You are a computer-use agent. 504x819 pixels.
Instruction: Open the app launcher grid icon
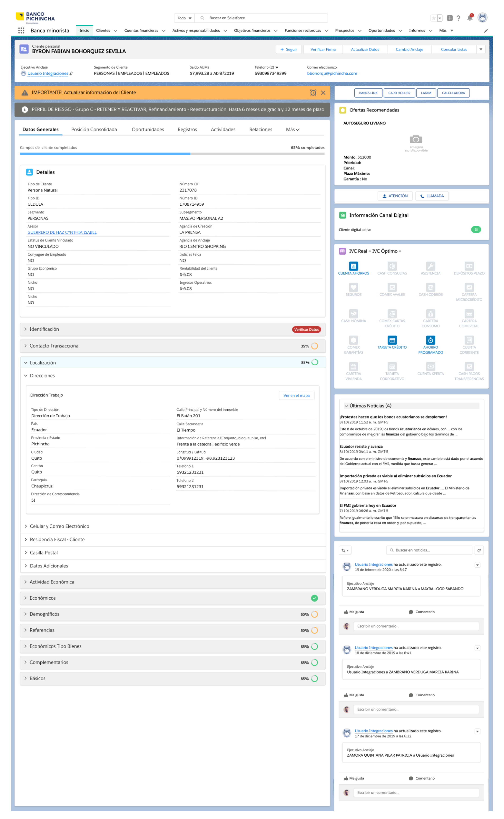[21, 30]
